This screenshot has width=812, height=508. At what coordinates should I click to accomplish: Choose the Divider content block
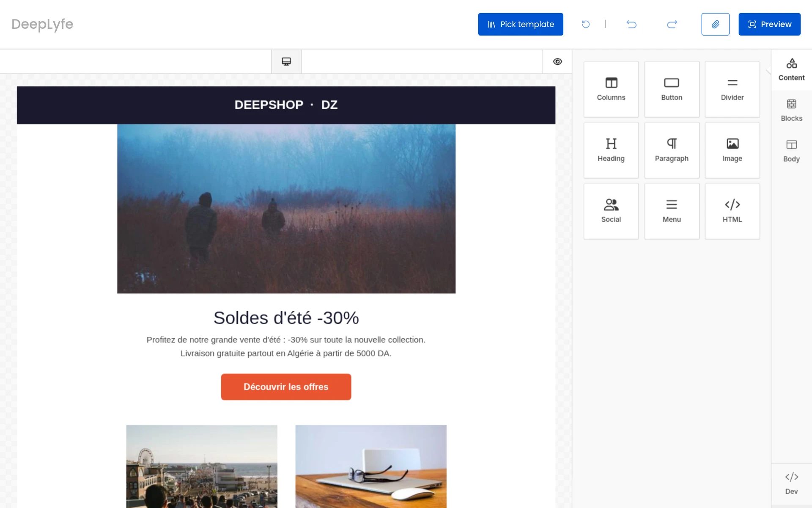tap(732, 89)
